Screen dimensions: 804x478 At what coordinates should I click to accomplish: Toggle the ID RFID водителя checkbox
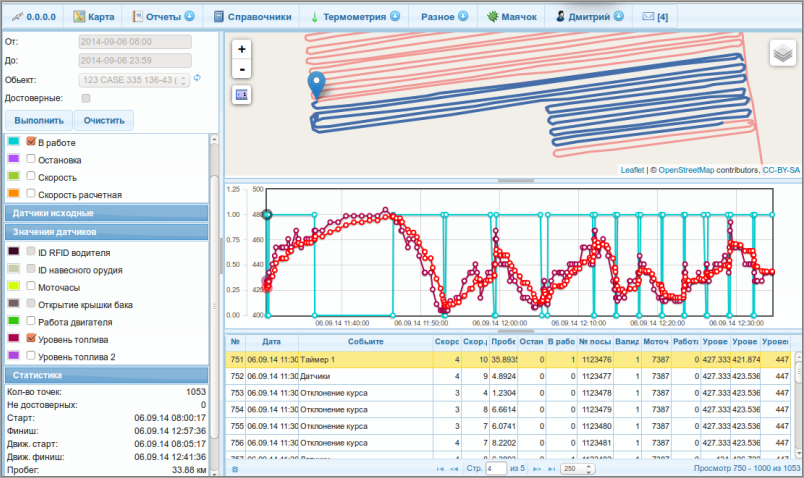[31, 251]
